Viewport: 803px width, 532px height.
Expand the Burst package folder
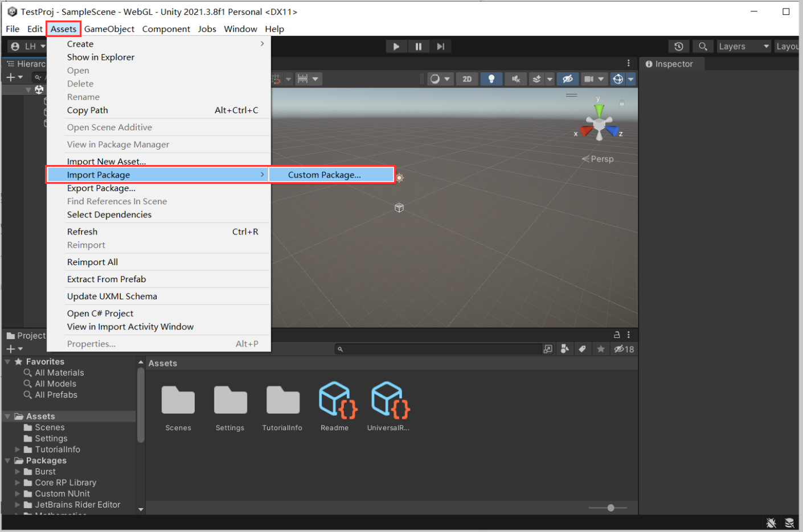(17, 472)
